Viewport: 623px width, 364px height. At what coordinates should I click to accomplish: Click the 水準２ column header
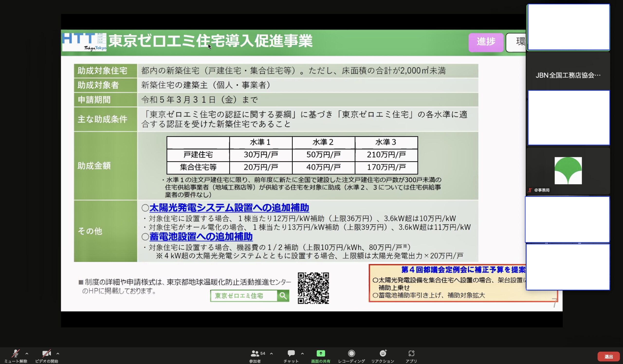click(324, 142)
